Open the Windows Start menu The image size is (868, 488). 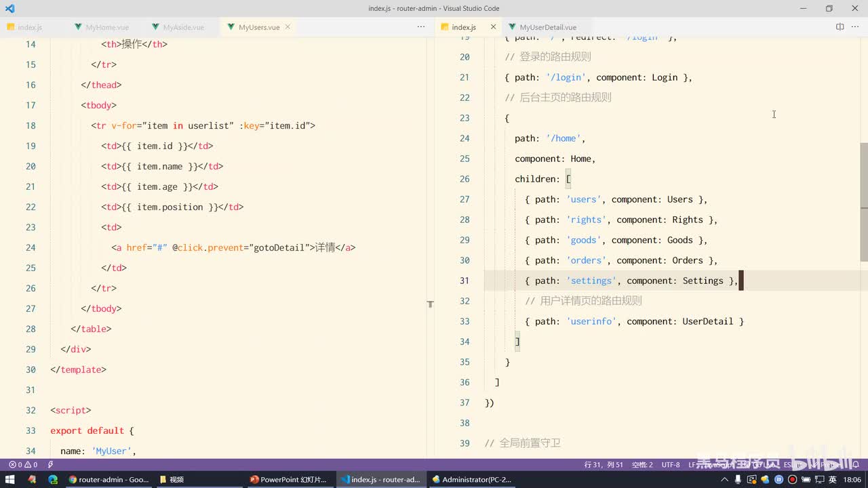(x=10, y=479)
